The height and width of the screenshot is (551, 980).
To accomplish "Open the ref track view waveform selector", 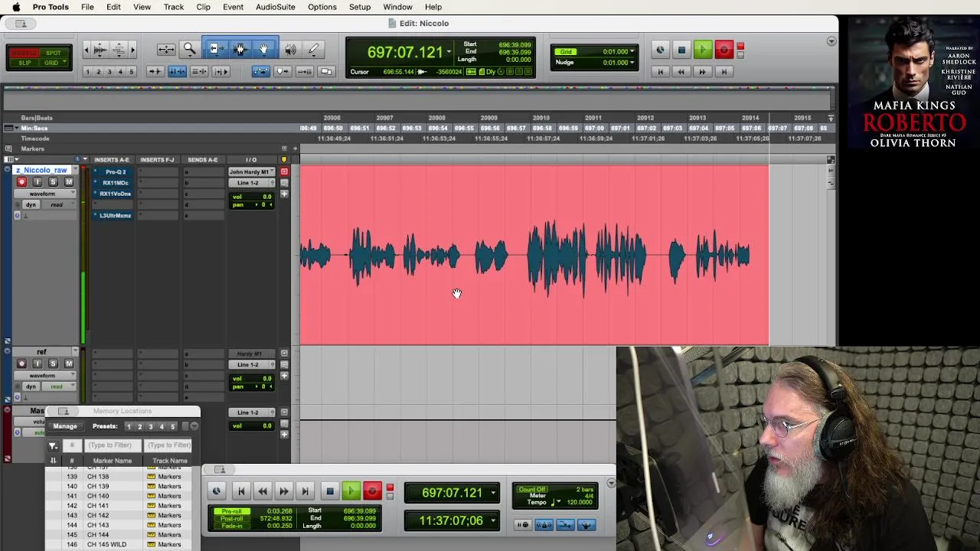I will pos(45,376).
